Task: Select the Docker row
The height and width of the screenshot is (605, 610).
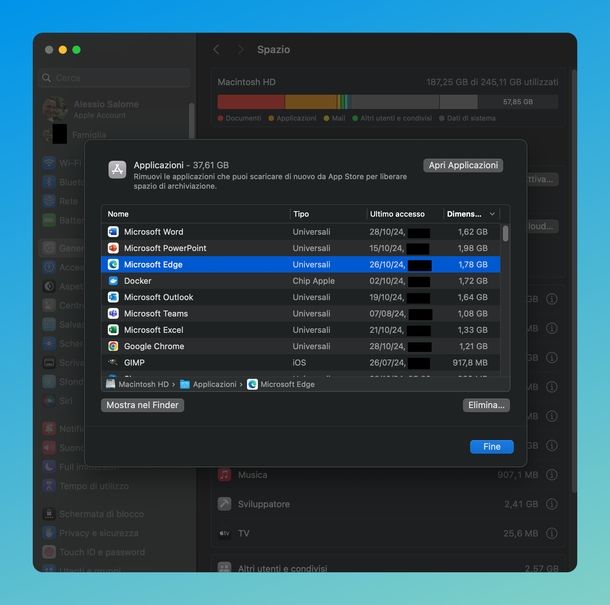Action: pyautogui.click(x=300, y=281)
